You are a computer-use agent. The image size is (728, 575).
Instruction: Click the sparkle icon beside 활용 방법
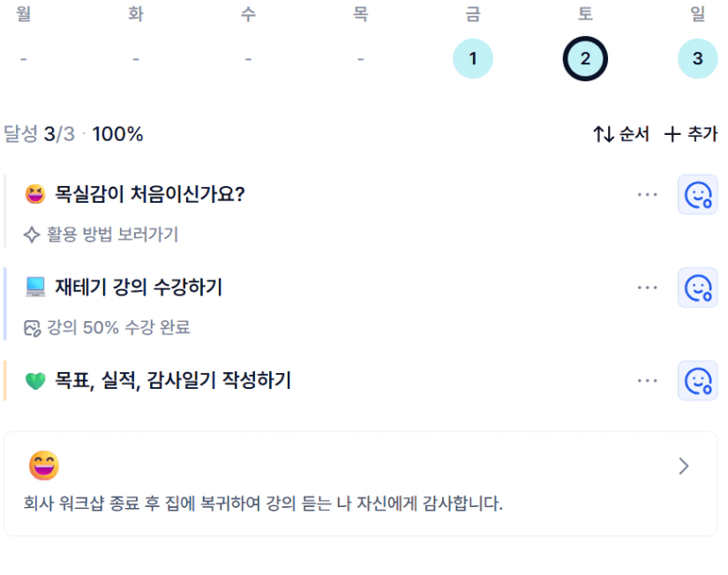tap(32, 235)
